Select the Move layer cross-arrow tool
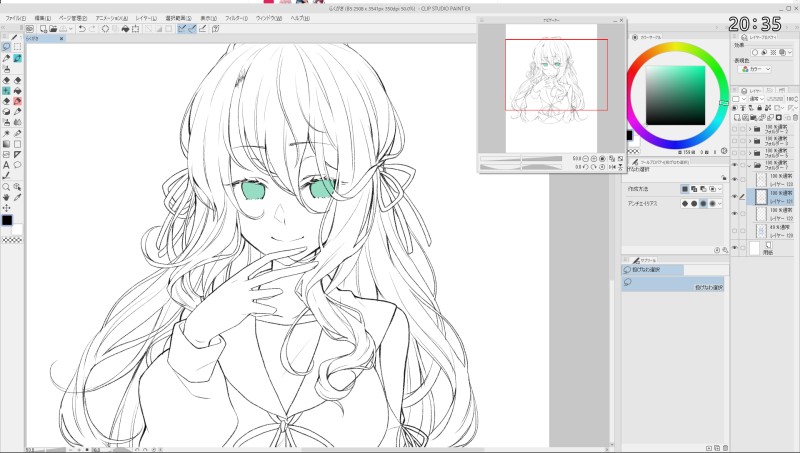Image resolution: width=800 pixels, height=453 pixels. point(6,208)
